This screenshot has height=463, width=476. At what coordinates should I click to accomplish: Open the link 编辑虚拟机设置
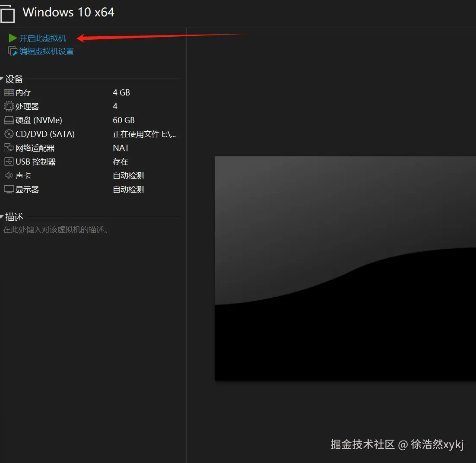(47, 51)
